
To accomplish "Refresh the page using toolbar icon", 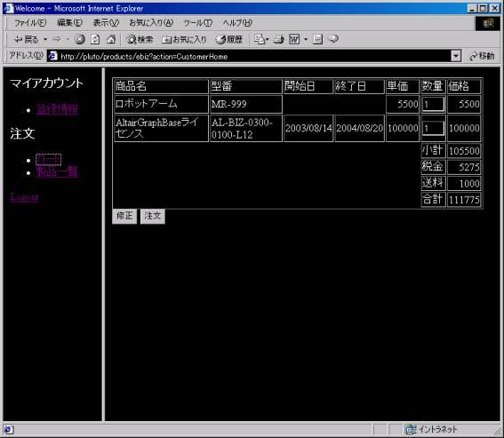I will (x=95, y=39).
